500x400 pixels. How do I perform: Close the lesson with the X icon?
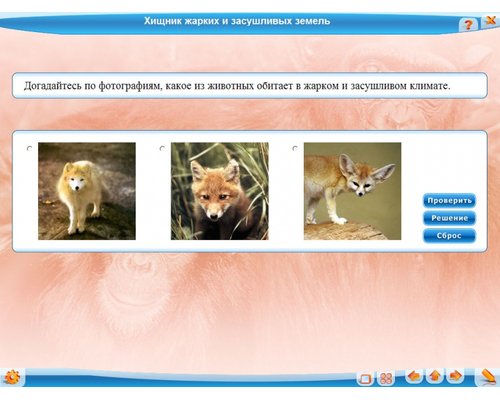(490, 21)
